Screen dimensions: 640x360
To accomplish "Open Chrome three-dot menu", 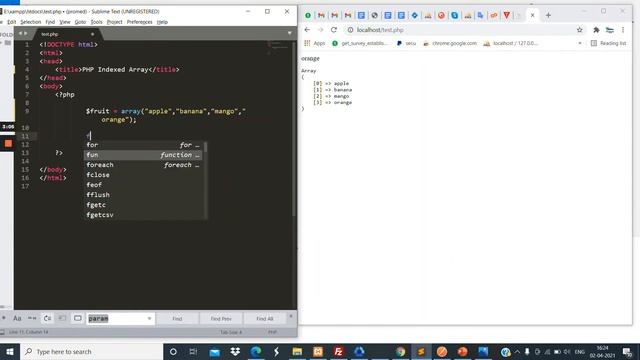I will (623, 30).
